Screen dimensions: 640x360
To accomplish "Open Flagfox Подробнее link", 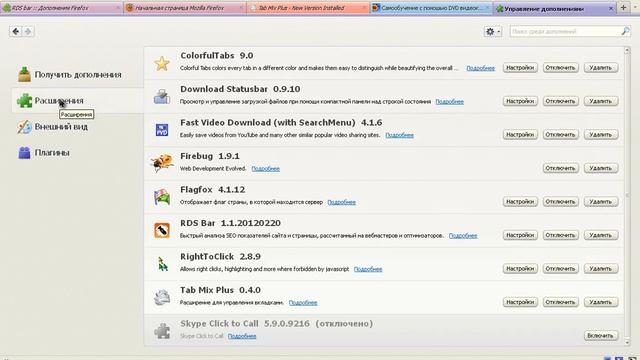I will tap(341, 202).
